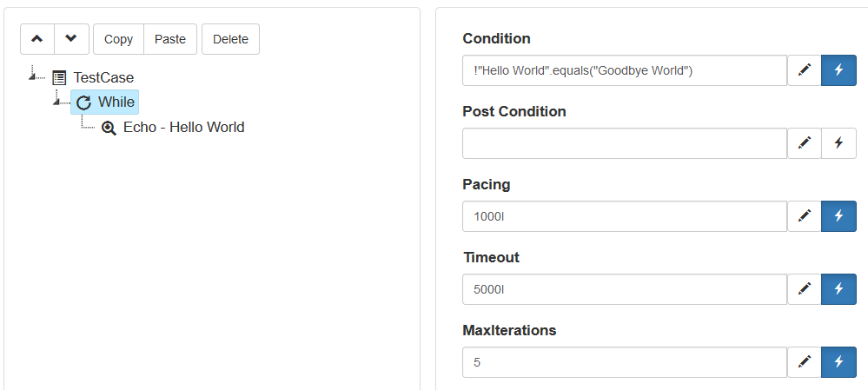This screenshot has height=390, width=868.
Task: Click the move up chevron button
Action: coord(37,39)
